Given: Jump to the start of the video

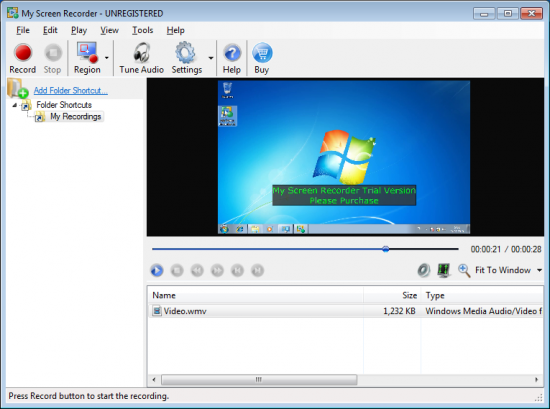Looking at the screenshot, I should coord(237,270).
